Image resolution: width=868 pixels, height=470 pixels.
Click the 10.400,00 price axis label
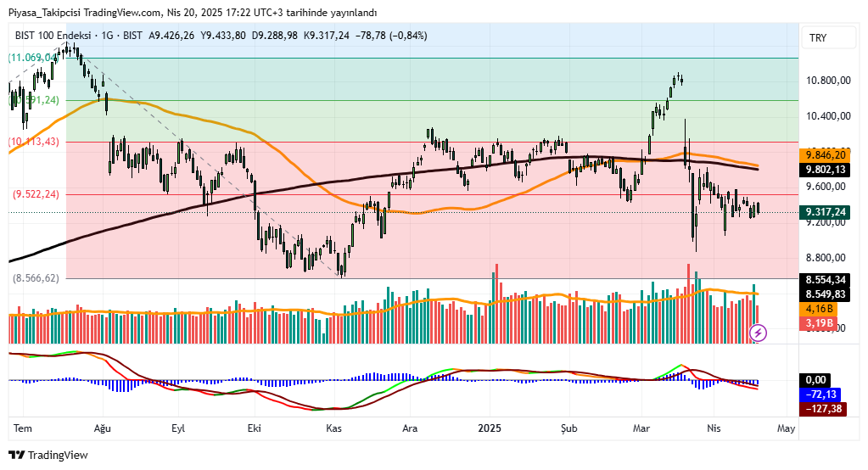click(x=828, y=116)
